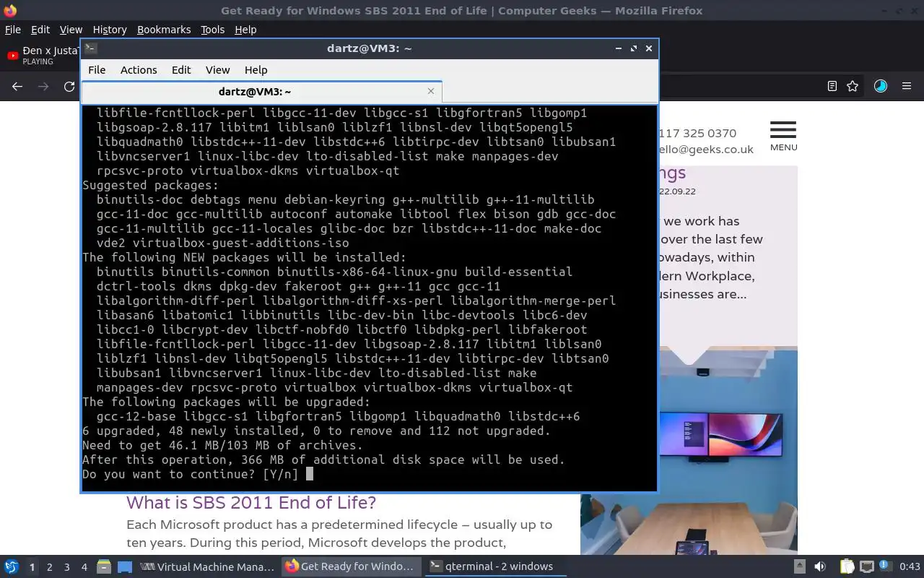Open the Lubuntu application menu
Viewport: 924px width, 578px height.
[11, 567]
